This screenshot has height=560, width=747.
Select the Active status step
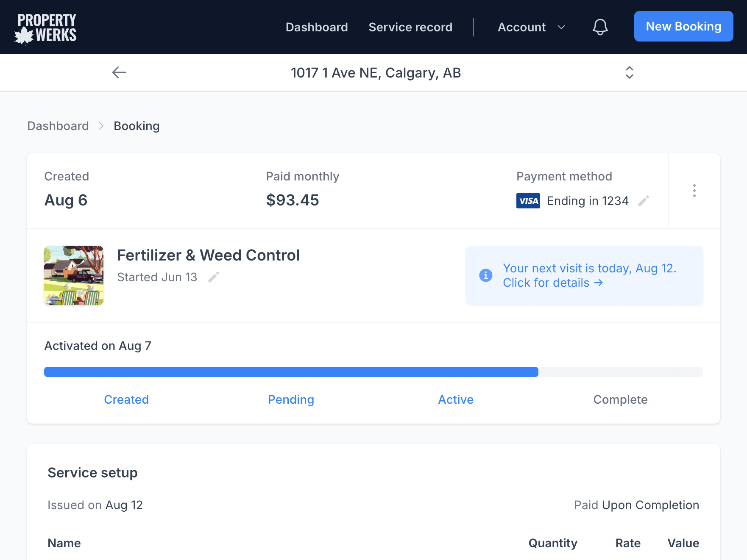coord(456,399)
